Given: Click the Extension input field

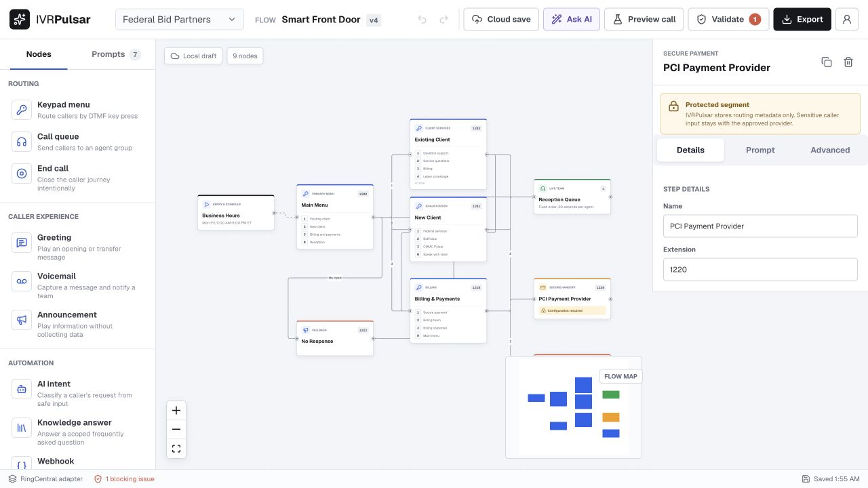Looking at the screenshot, I should point(760,270).
